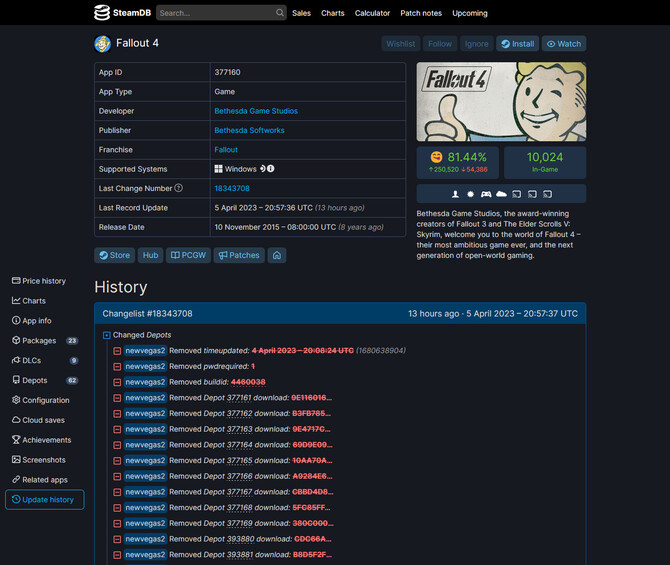This screenshot has height=565, width=670.
Task: Open DLCs section in sidebar
Action: click(44, 360)
